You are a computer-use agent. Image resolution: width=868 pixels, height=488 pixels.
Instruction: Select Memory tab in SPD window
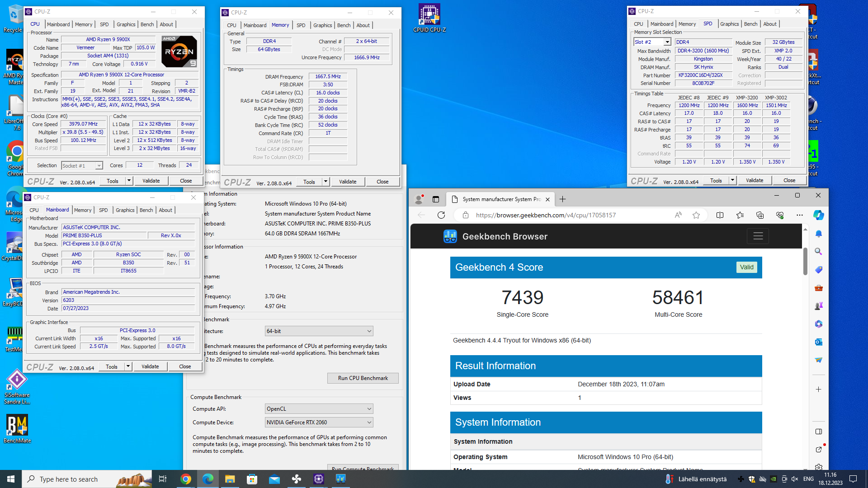[x=687, y=24]
